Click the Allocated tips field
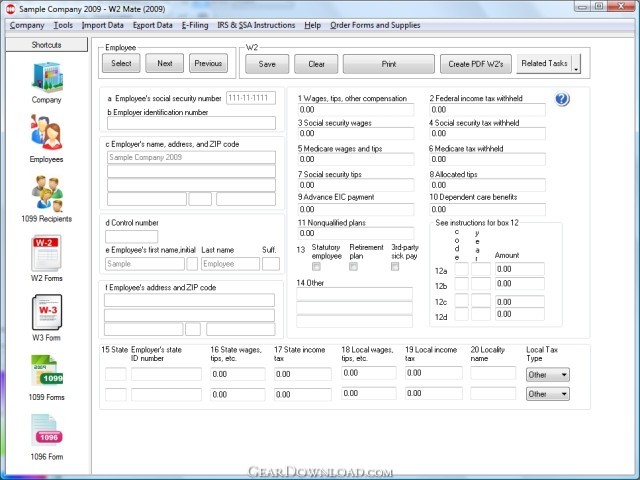 tap(487, 185)
